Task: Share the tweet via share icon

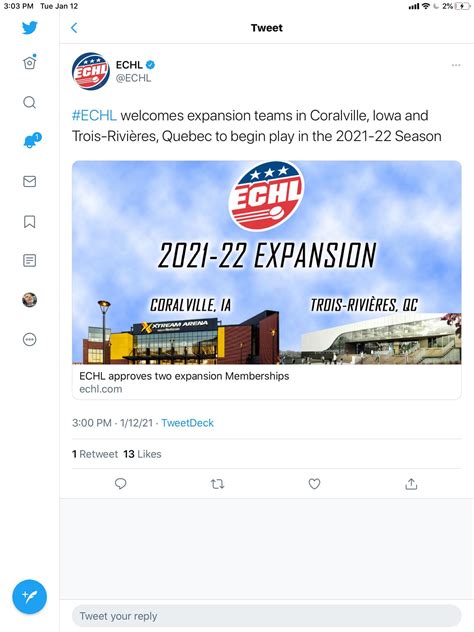Action: pyautogui.click(x=411, y=483)
